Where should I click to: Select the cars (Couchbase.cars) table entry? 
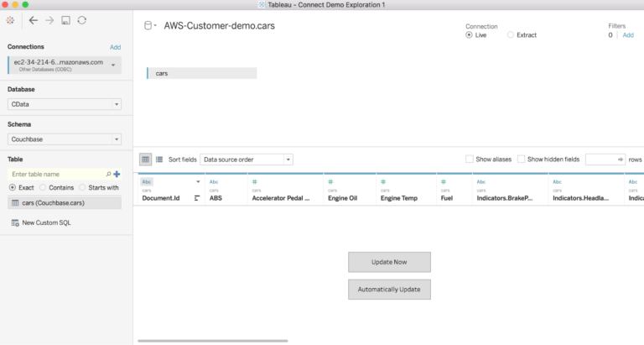coord(65,203)
